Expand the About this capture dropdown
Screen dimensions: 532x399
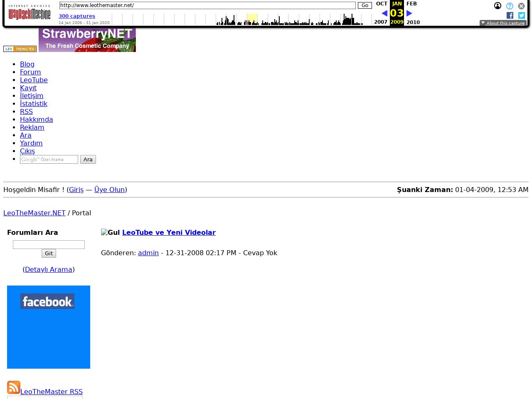[503, 23]
